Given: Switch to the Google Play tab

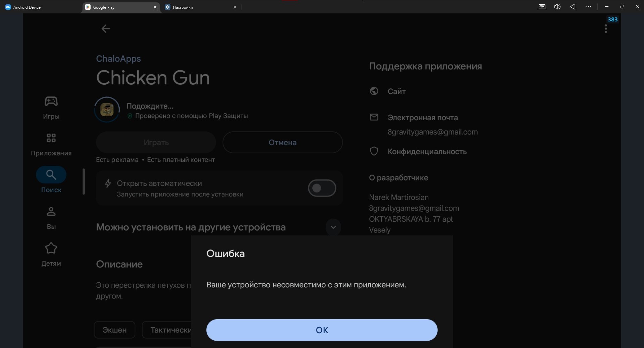Looking at the screenshot, I should [121, 7].
